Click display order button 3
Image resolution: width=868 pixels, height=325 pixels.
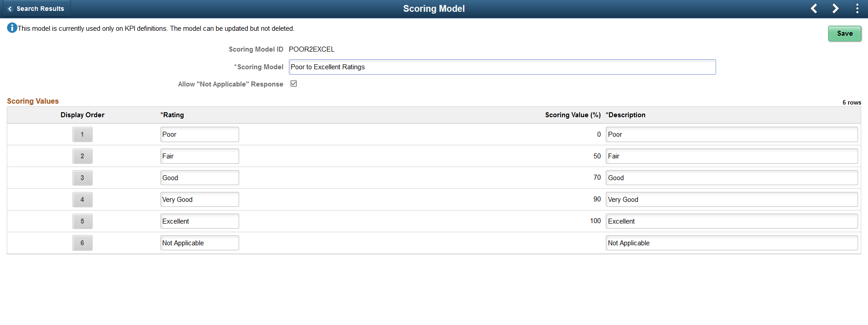point(82,178)
